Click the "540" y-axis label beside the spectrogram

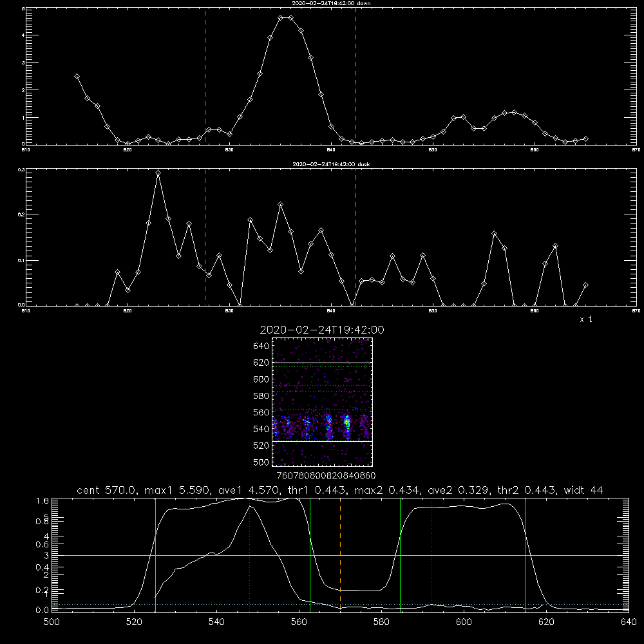pyautogui.click(x=261, y=429)
